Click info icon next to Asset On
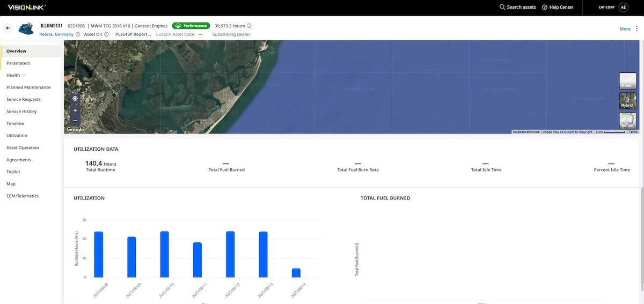 point(106,34)
